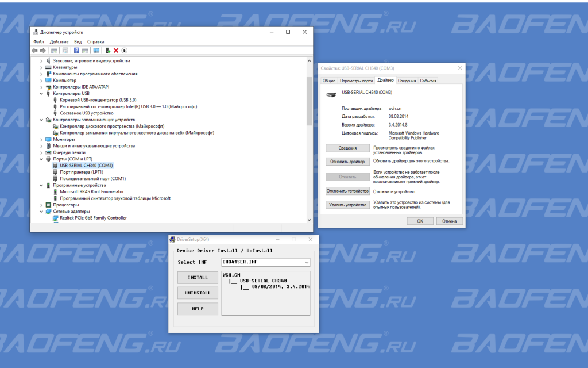Click the blue question mark help icon

76,51
